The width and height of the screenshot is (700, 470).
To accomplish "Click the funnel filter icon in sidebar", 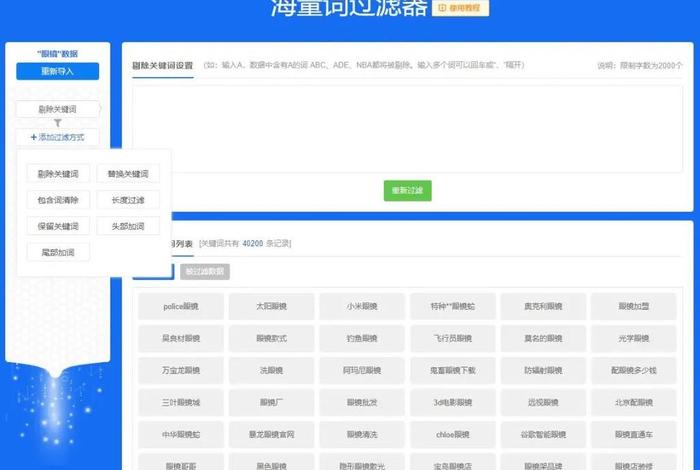I will [58, 123].
